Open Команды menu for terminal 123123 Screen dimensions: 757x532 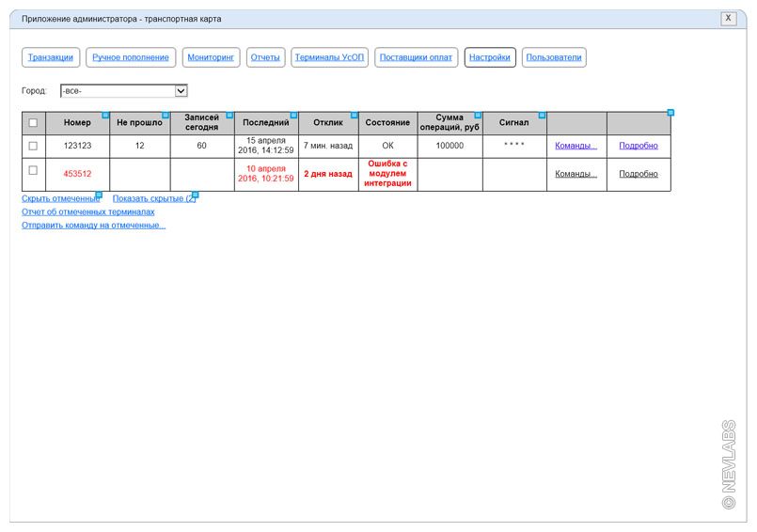tap(576, 146)
